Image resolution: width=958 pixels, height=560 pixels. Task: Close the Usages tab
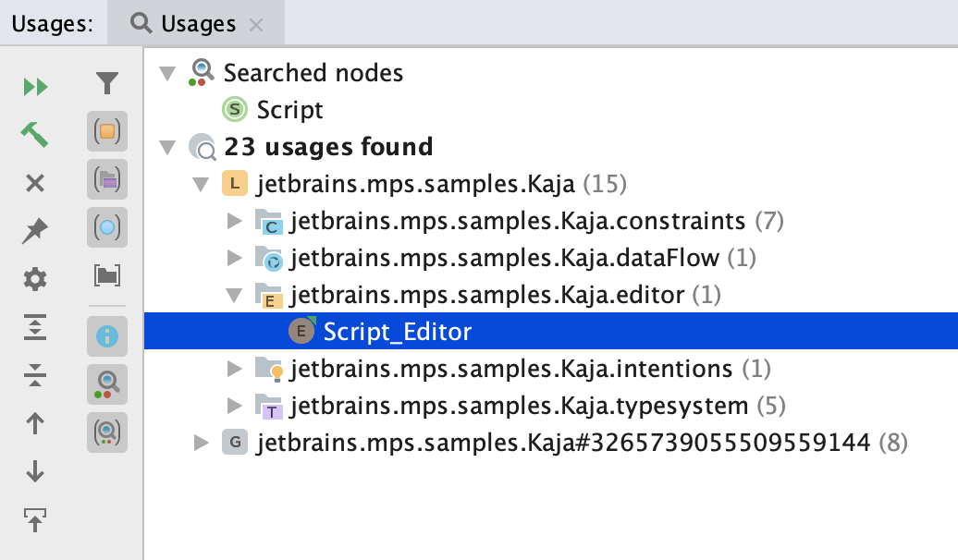pyautogui.click(x=257, y=25)
